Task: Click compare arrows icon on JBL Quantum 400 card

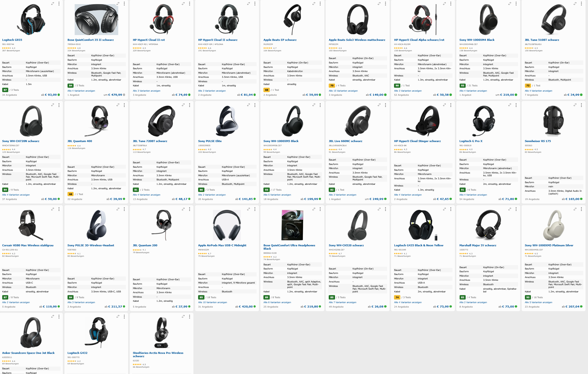Action: coord(118,105)
